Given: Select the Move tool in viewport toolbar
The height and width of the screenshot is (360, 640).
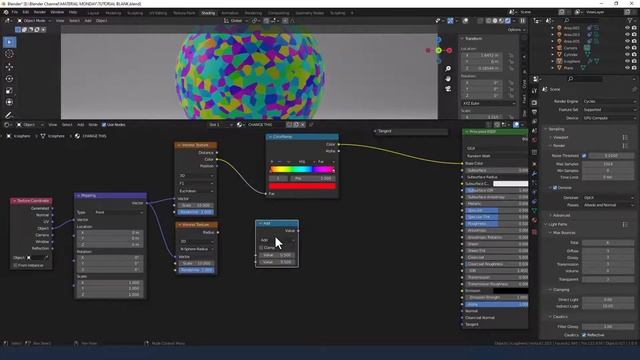Looking at the screenshot, I should point(9,67).
